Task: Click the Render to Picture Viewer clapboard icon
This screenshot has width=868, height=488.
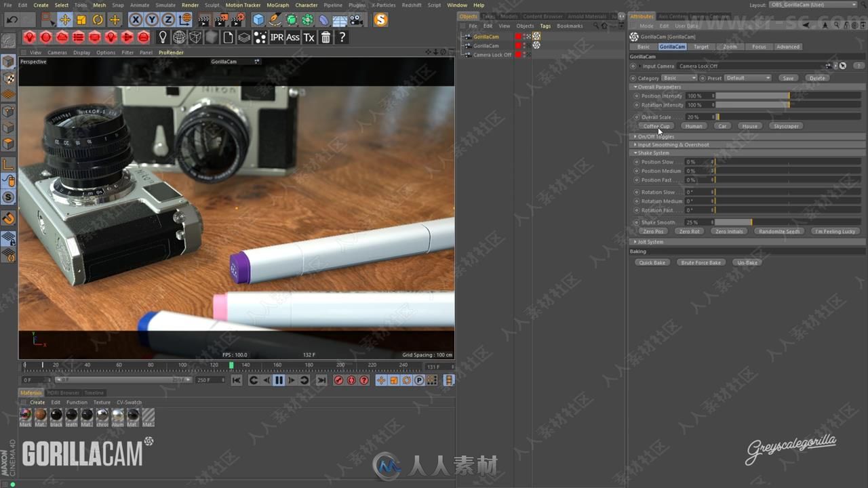Action: pyautogui.click(x=221, y=20)
